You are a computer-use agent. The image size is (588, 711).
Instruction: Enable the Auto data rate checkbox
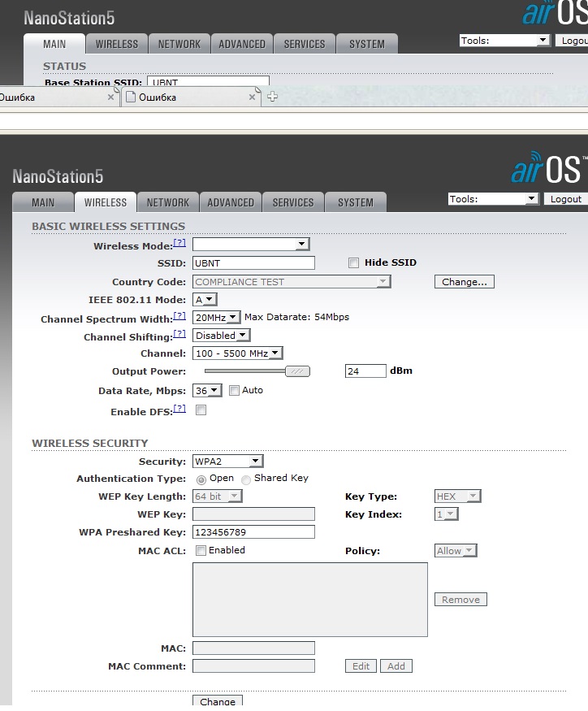pos(234,391)
